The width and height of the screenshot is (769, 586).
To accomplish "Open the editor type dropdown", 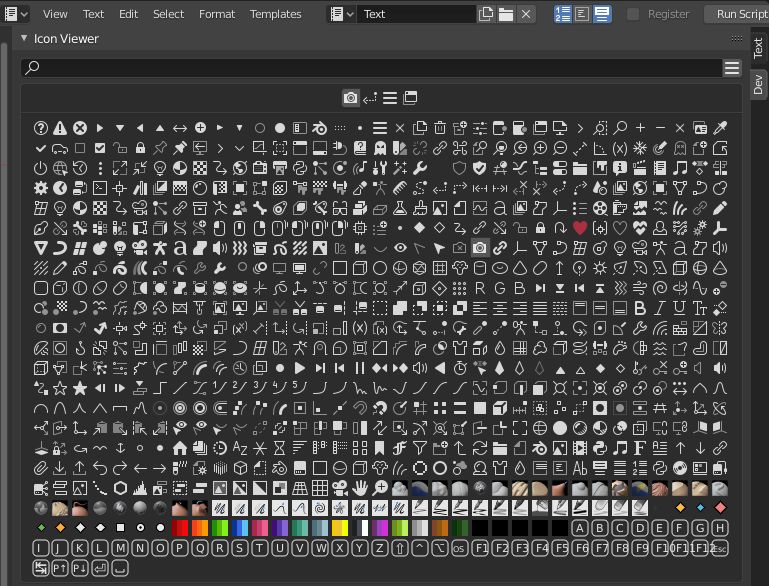I will [17, 14].
